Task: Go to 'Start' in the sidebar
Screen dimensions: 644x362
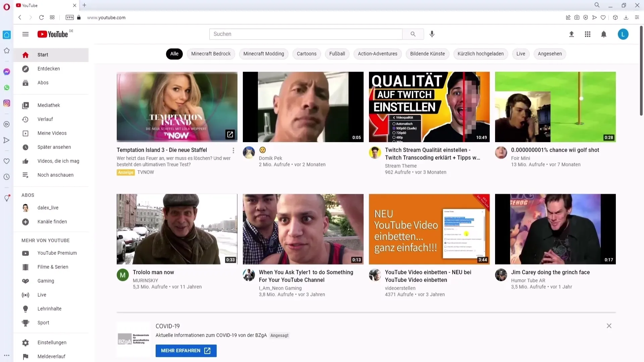Action: (51, 55)
